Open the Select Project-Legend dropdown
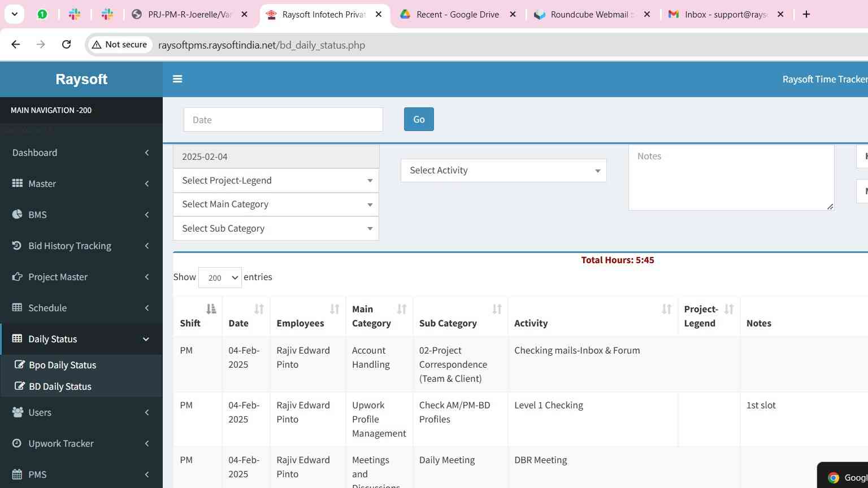 tap(276, 181)
